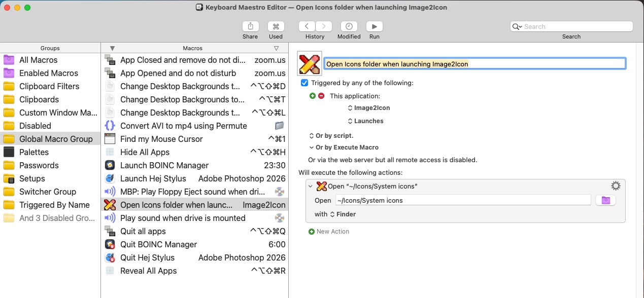Click the folder picker icon beside the path field

pyautogui.click(x=606, y=200)
